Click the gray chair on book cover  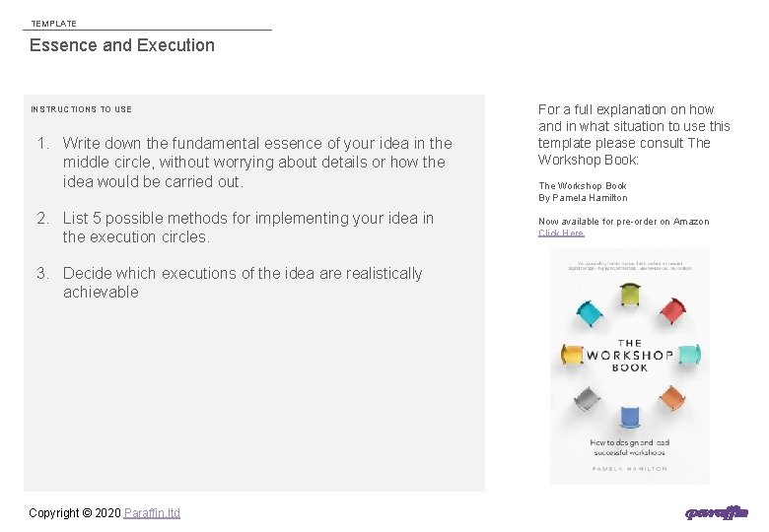(587, 399)
